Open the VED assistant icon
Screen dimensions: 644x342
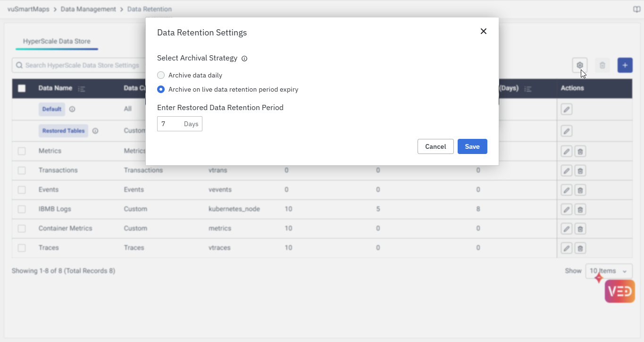click(x=619, y=291)
